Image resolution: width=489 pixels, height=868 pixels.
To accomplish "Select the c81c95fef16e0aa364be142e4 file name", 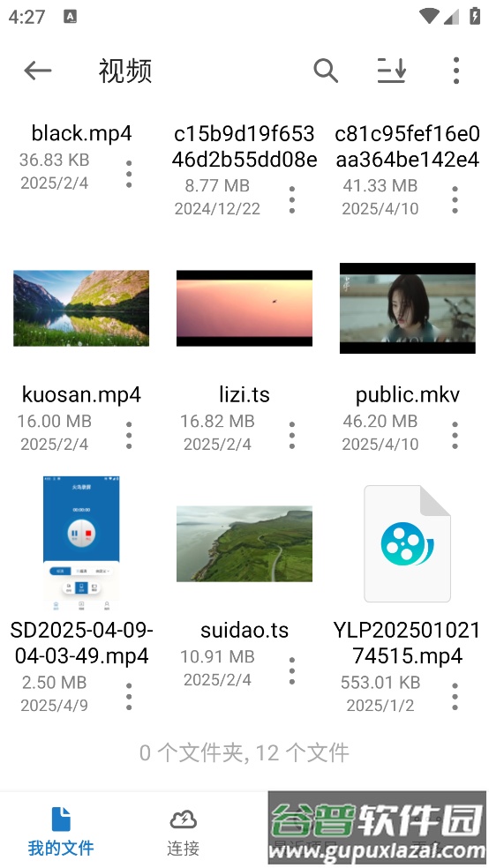I will pos(407,146).
